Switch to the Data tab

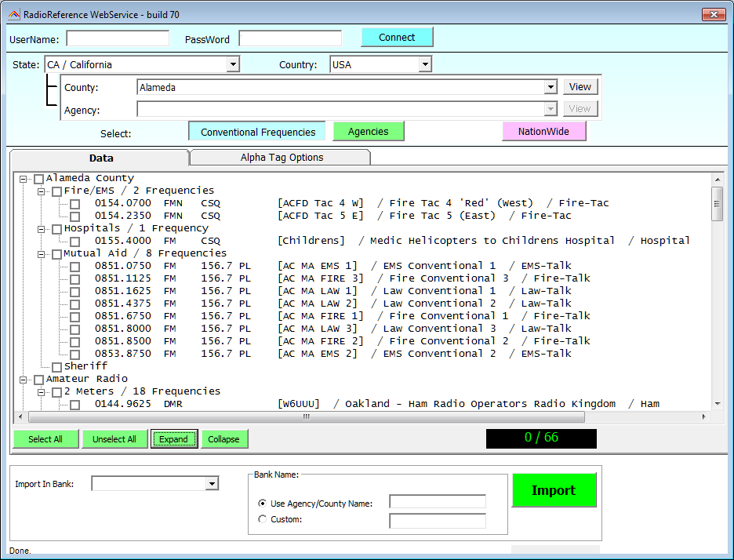pos(100,158)
